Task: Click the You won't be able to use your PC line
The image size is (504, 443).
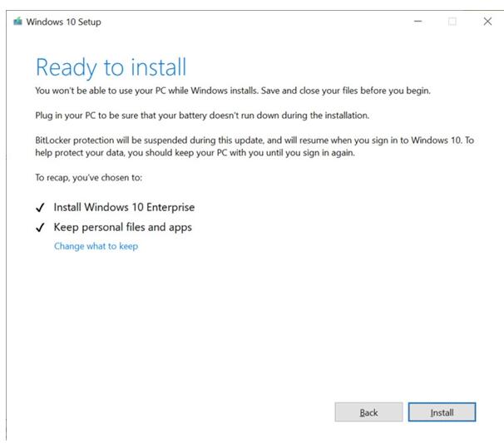Action: [x=233, y=91]
